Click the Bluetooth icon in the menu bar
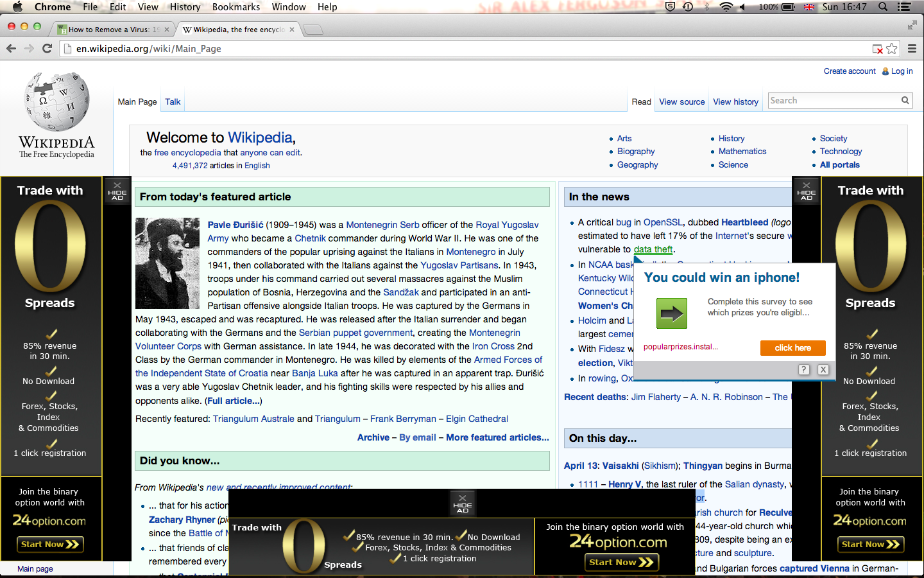The image size is (924, 578). pos(706,7)
